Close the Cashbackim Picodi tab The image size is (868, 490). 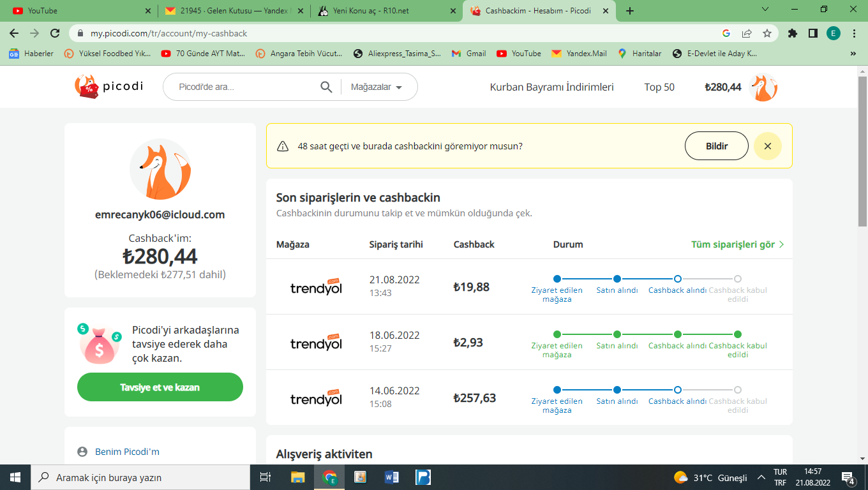click(x=606, y=11)
